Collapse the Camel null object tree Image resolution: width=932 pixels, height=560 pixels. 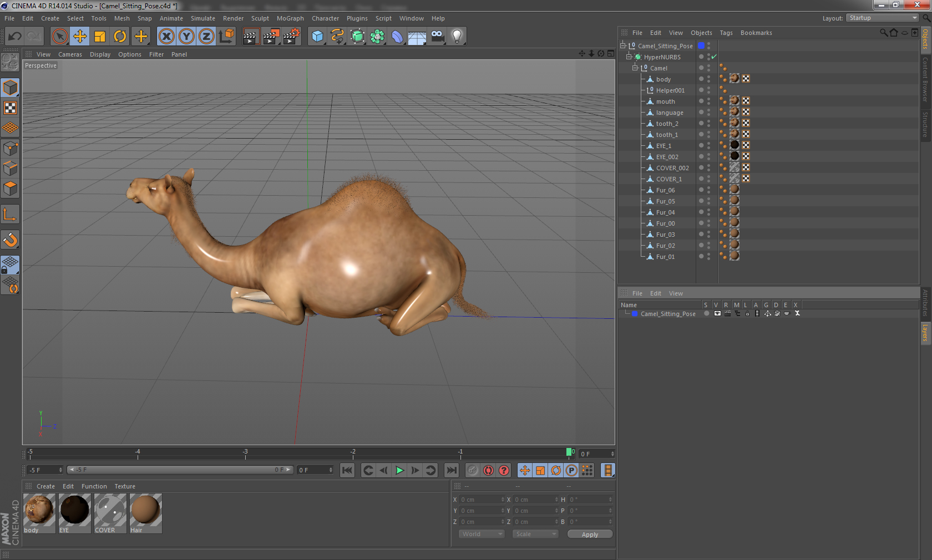[635, 68]
